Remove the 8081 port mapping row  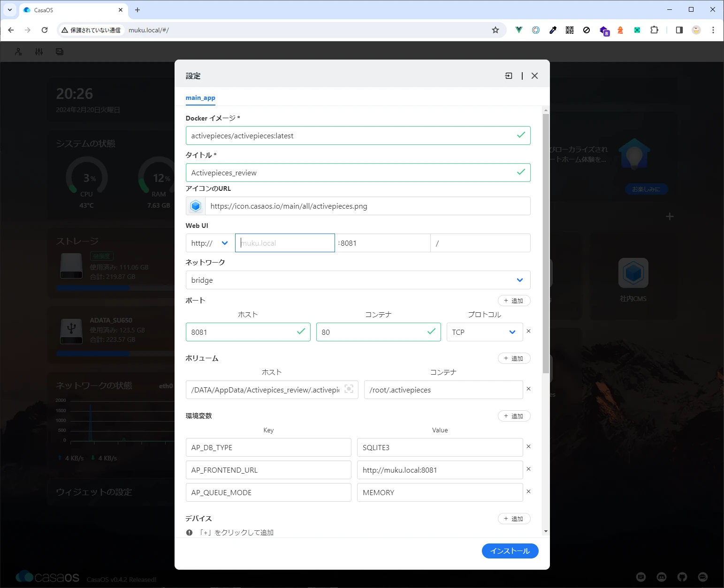click(x=528, y=331)
